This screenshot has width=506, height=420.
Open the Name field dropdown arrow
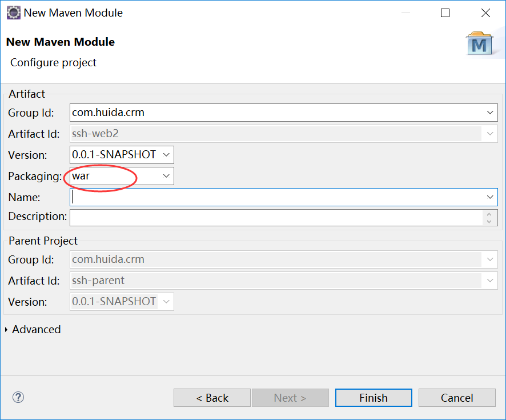(x=490, y=197)
